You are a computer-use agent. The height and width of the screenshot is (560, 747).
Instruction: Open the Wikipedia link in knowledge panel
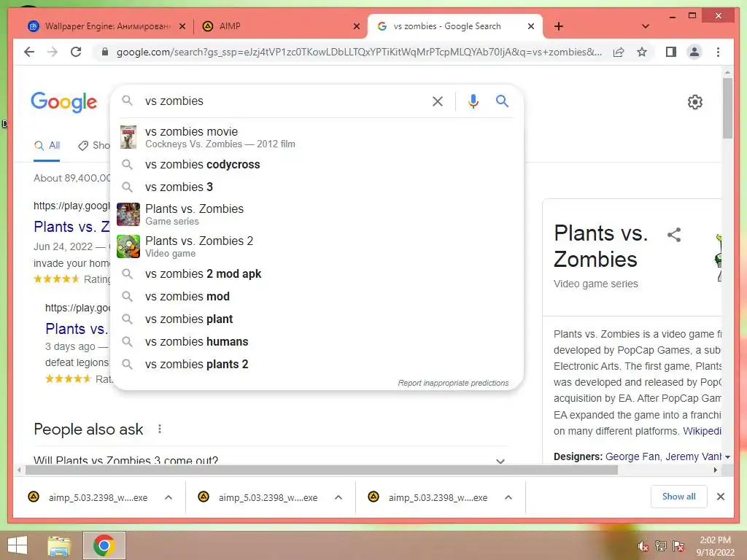703,431
